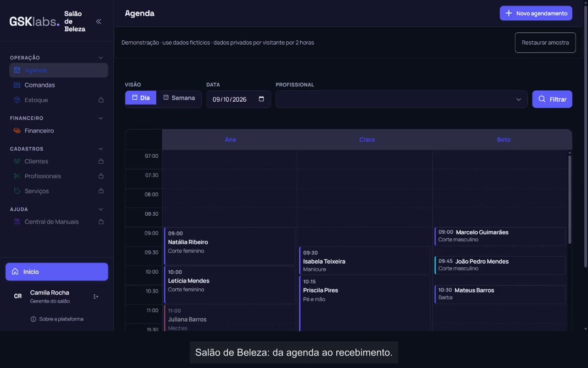Open Comandas in the sidebar

click(58, 85)
